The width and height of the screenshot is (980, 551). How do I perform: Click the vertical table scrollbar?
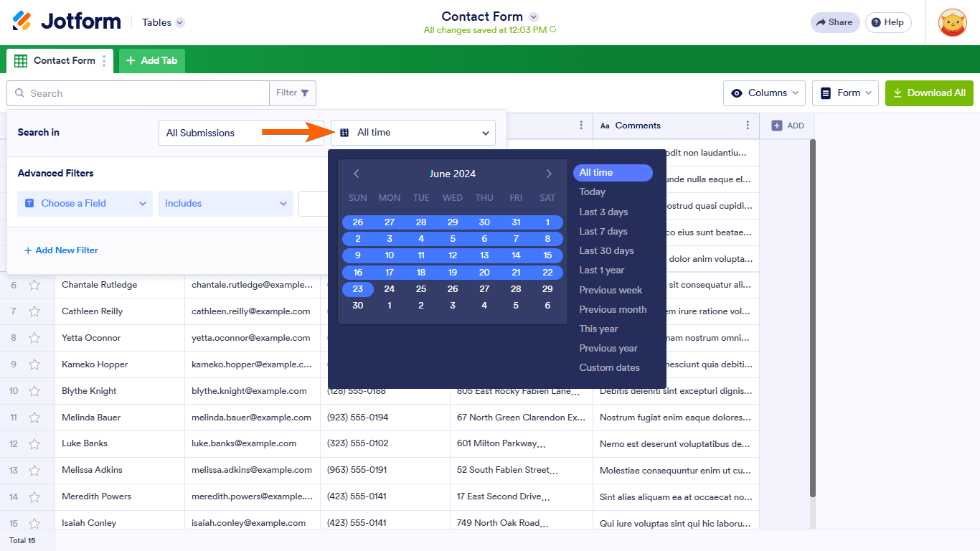(813, 318)
